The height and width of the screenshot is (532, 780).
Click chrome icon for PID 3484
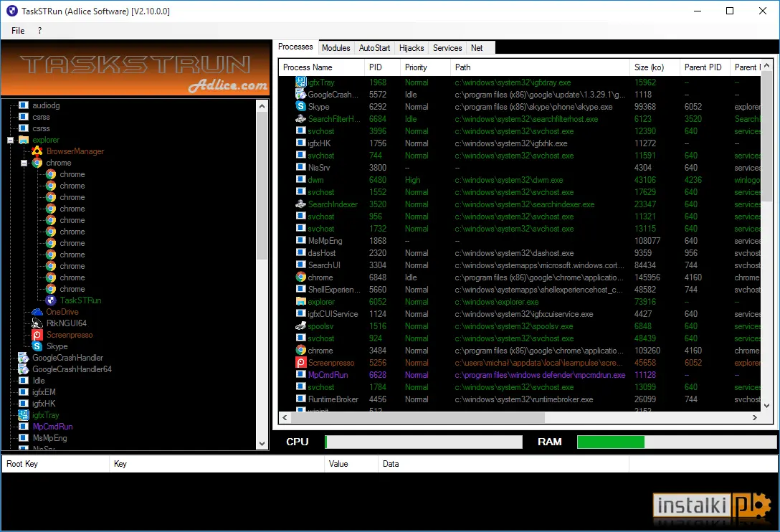click(x=300, y=351)
